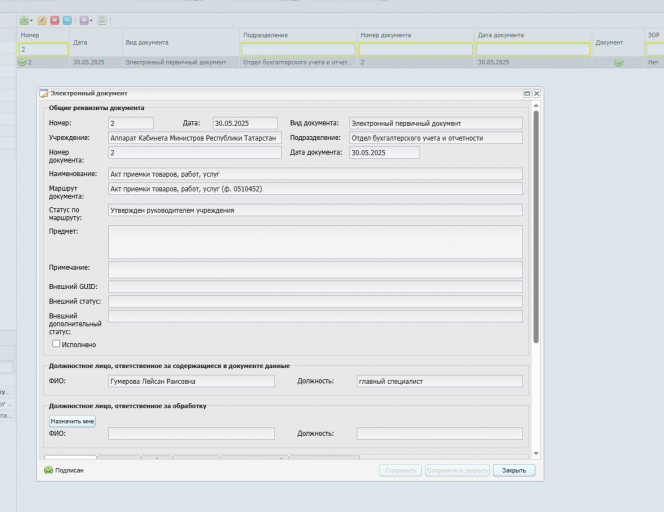The width and height of the screenshot is (664, 512).
Task: Click the empty Должность field under обработку
Action: click(x=440, y=434)
